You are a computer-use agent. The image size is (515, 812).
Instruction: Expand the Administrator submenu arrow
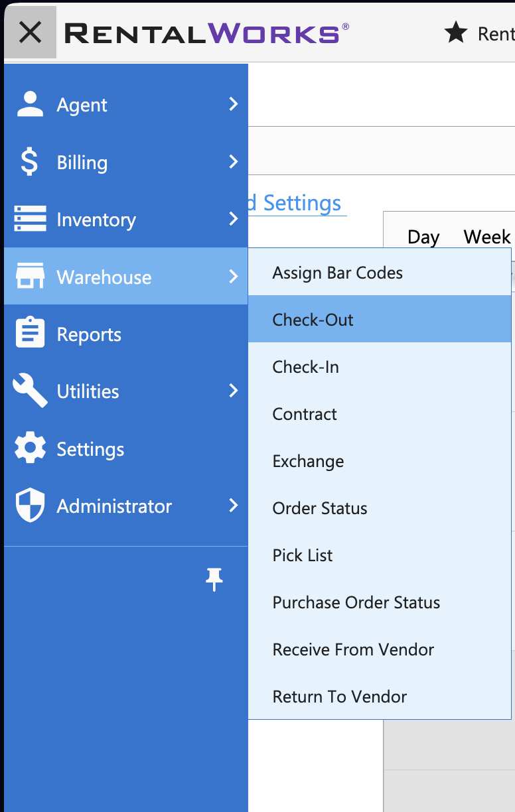(233, 506)
